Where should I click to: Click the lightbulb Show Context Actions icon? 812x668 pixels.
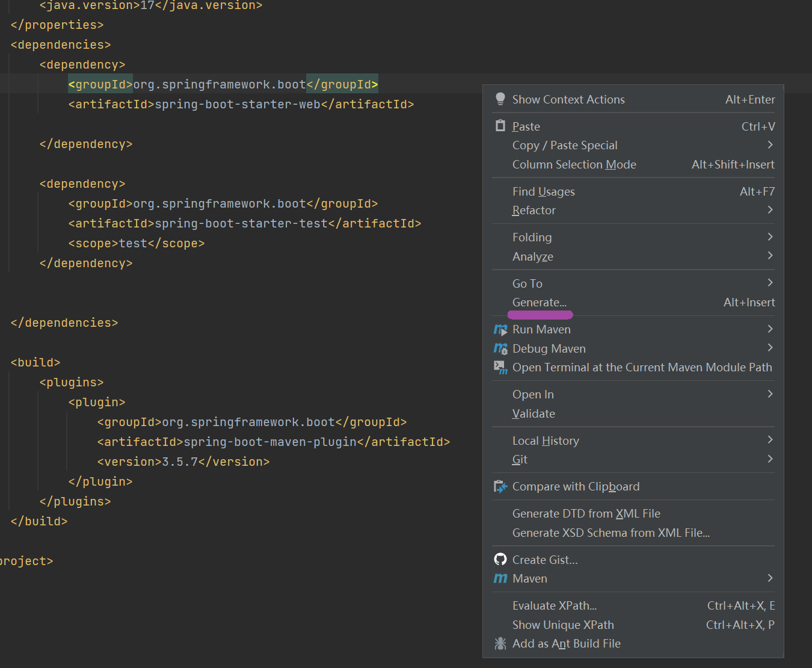coord(500,99)
